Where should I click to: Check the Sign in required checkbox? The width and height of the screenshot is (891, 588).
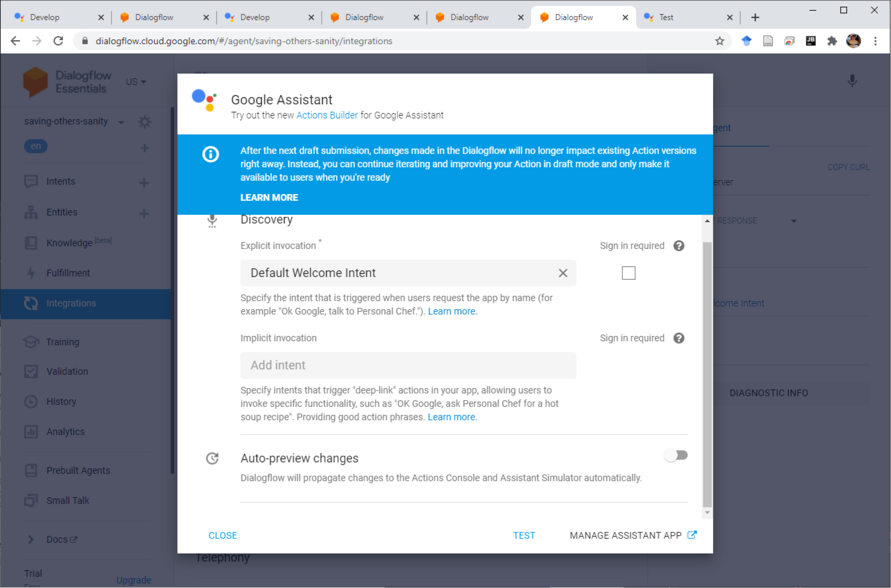(629, 273)
